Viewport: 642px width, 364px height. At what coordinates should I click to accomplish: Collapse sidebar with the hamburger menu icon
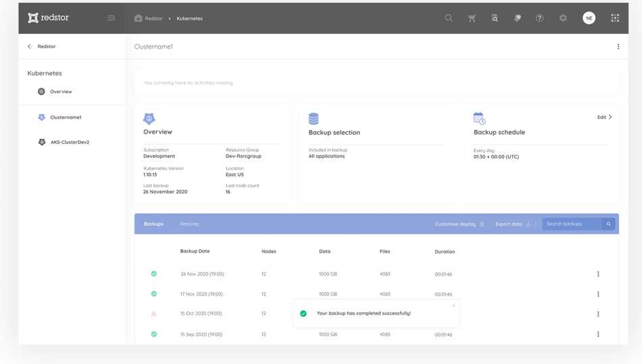[112, 18]
